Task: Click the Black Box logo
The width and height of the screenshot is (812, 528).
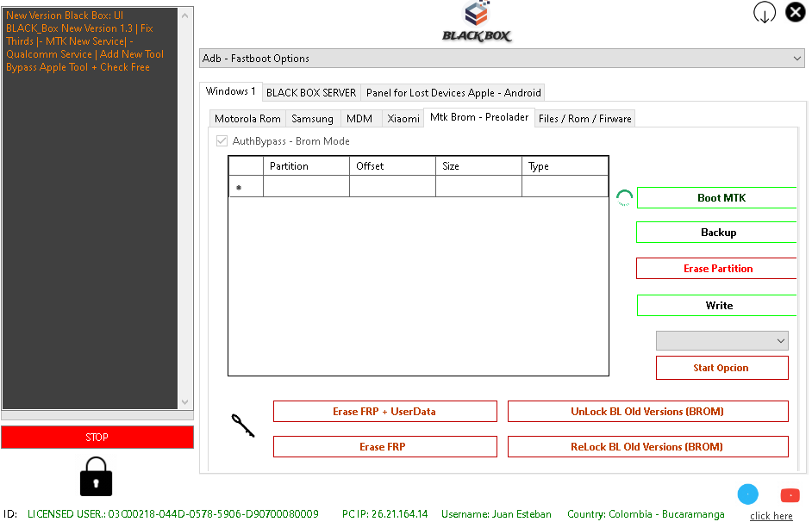Action: tap(477, 22)
